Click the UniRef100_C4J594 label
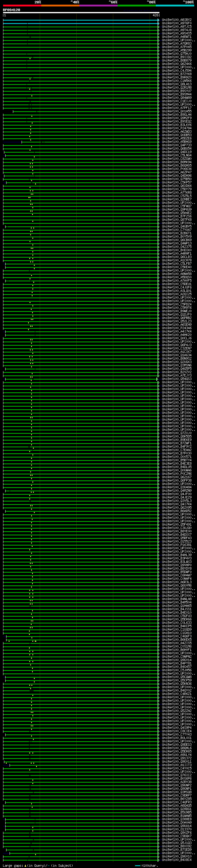Image resolution: width=197 pixels, height=868 pixels. tap(177, 71)
